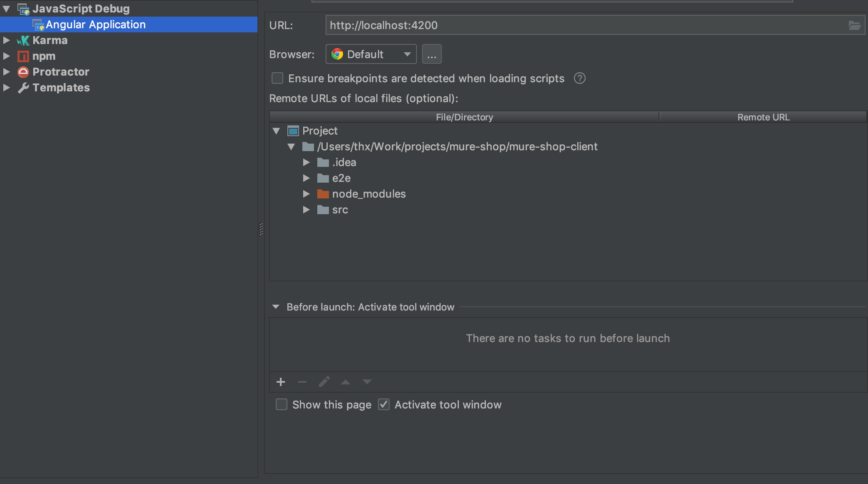868x484 pixels.
Task: Select the Angular Application configuration
Action: coord(96,24)
